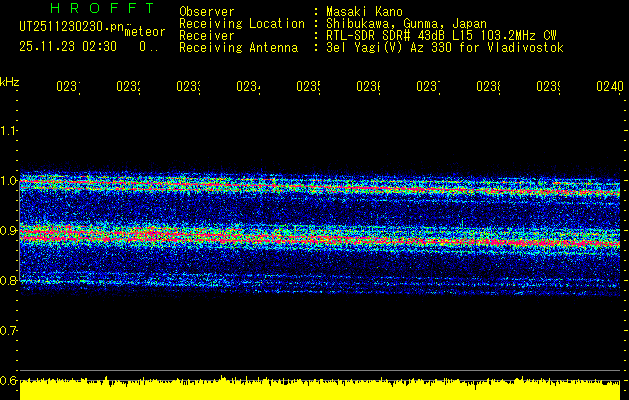Click the 0236 time marker
This screenshot has height=400, width=629.
pyautogui.click(x=368, y=86)
